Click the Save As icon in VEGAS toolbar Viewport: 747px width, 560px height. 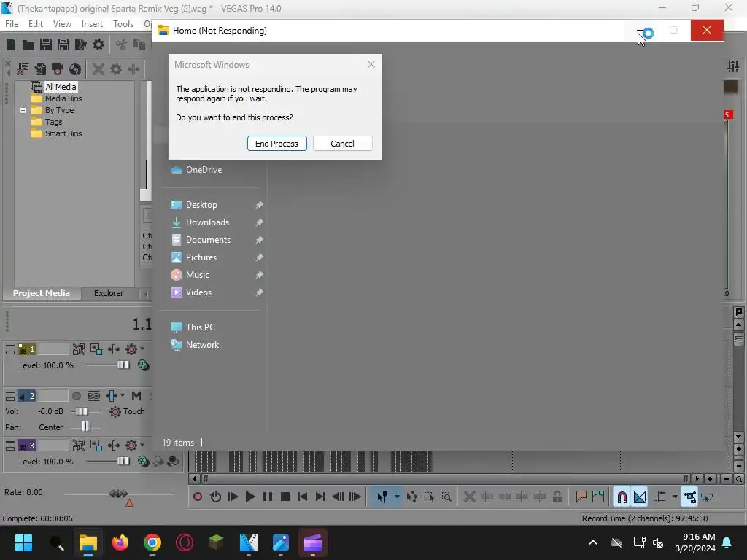(x=63, y=44)
